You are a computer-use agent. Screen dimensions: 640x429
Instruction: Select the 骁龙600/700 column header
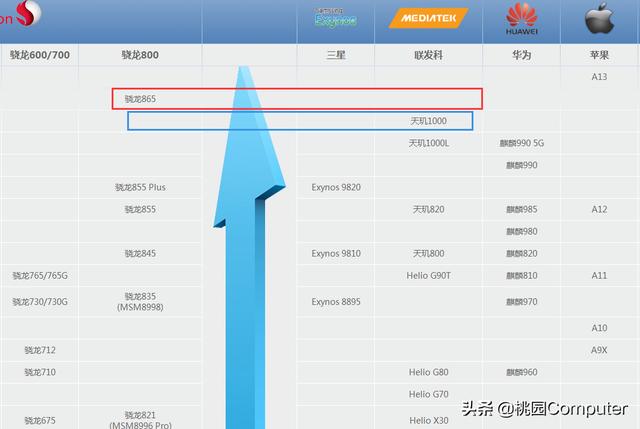[x=40, y=55]
